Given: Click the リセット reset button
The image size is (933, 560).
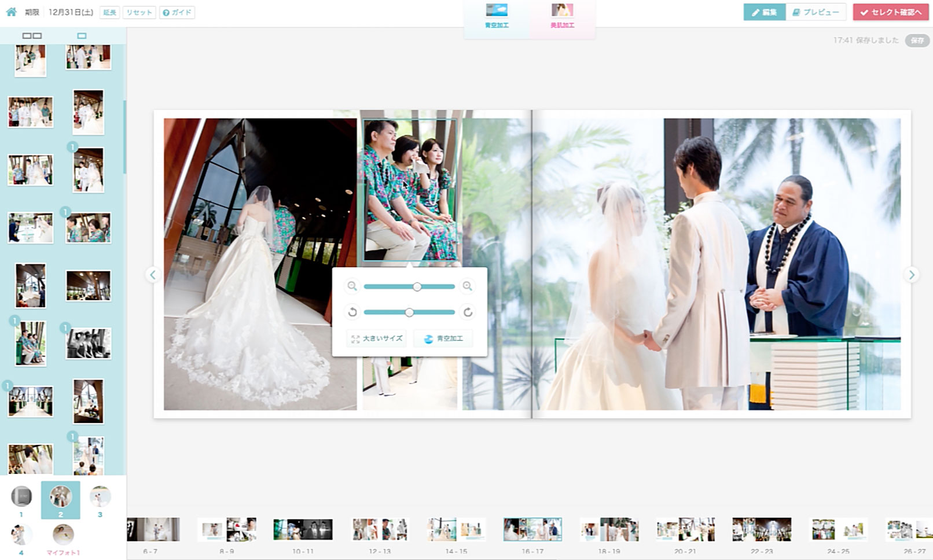Looking at the screenshot, I should 139,12.
